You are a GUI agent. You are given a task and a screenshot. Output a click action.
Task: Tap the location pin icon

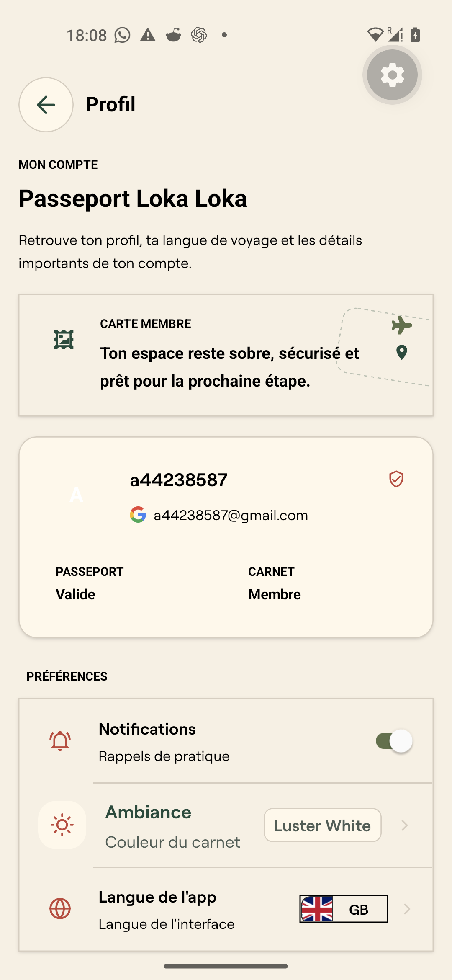coord(402,353)
